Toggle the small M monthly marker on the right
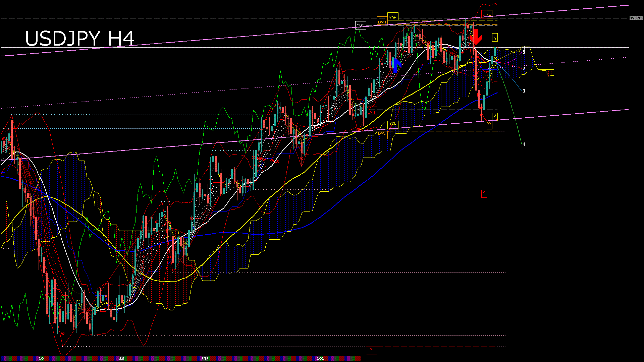 (484, 194)
